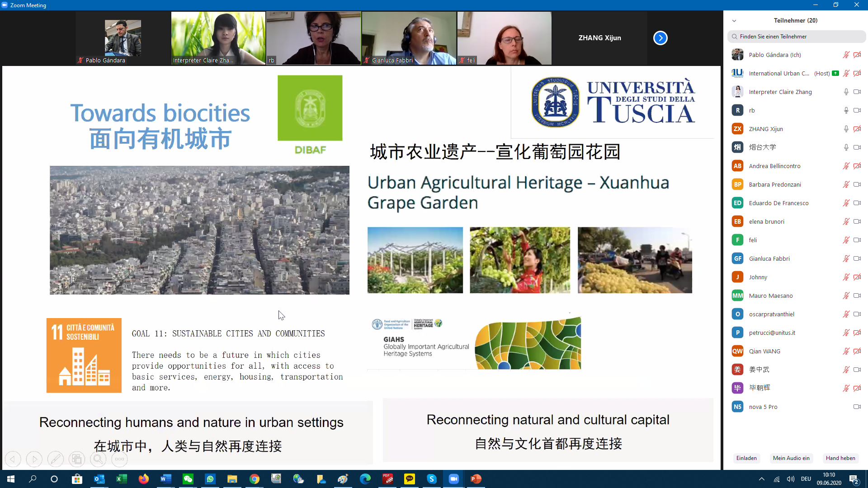Screen dimensions: 868x488
Task: Toggle microphone for Interpreter Claire Zhang
Action: 846,92
